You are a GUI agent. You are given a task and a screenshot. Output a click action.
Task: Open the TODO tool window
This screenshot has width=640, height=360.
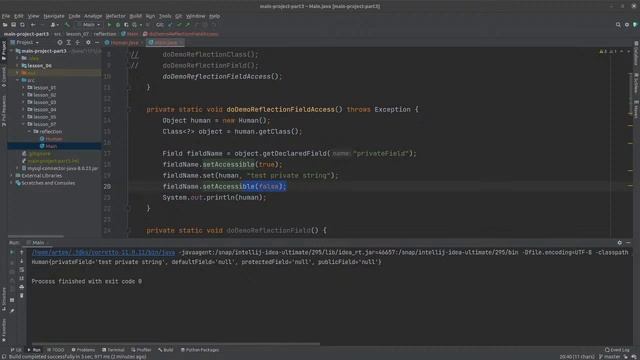[56, 350]
